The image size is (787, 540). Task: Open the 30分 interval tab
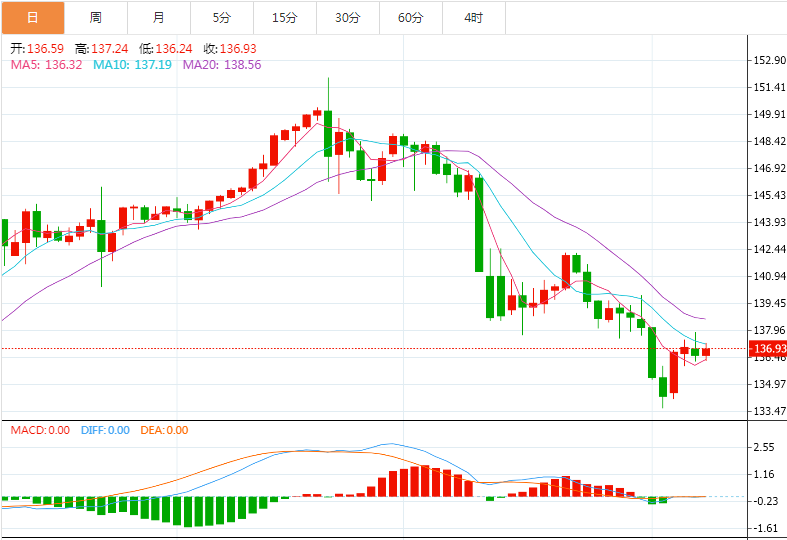(x=348, y=18)
